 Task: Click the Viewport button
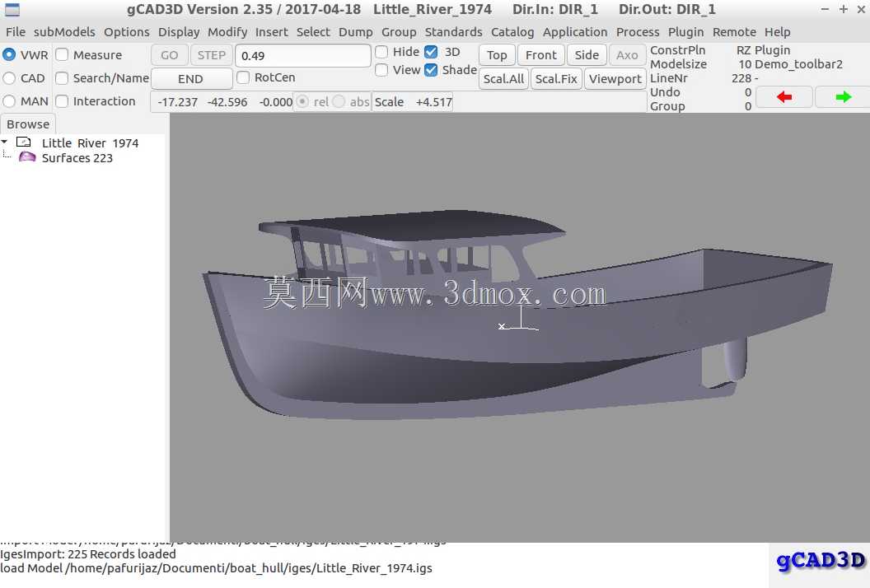(615, 79)
